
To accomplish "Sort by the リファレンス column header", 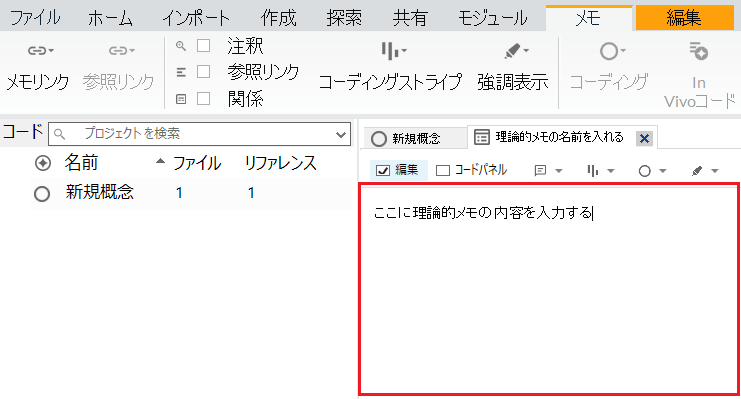I will (x=281, y=163).
